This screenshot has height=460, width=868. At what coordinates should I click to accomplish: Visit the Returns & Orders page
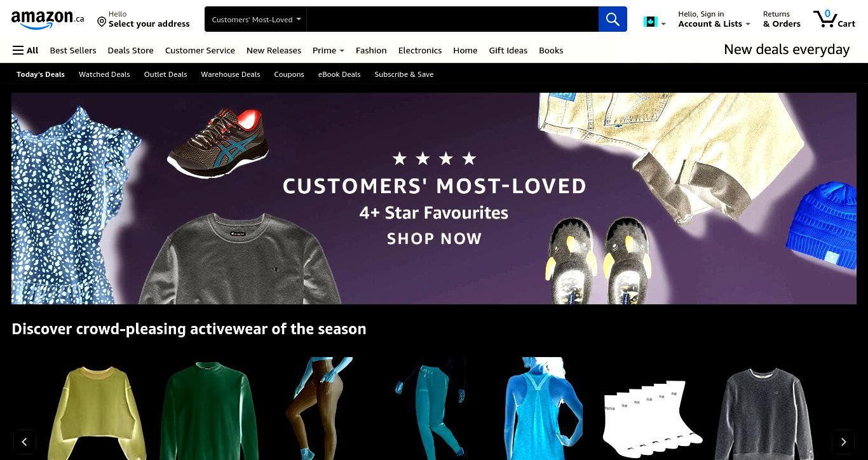point(782,19)
